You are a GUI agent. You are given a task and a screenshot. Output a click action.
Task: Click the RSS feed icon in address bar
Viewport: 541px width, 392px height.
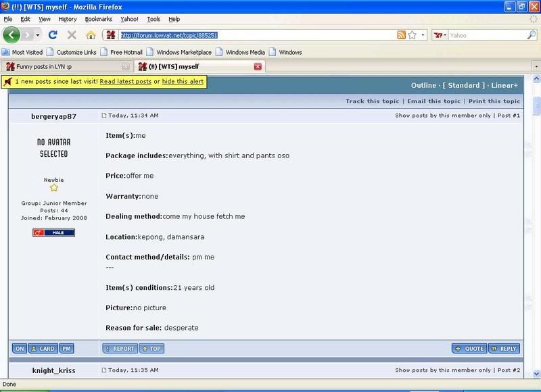pyautogui.click(x=401, y=34)
